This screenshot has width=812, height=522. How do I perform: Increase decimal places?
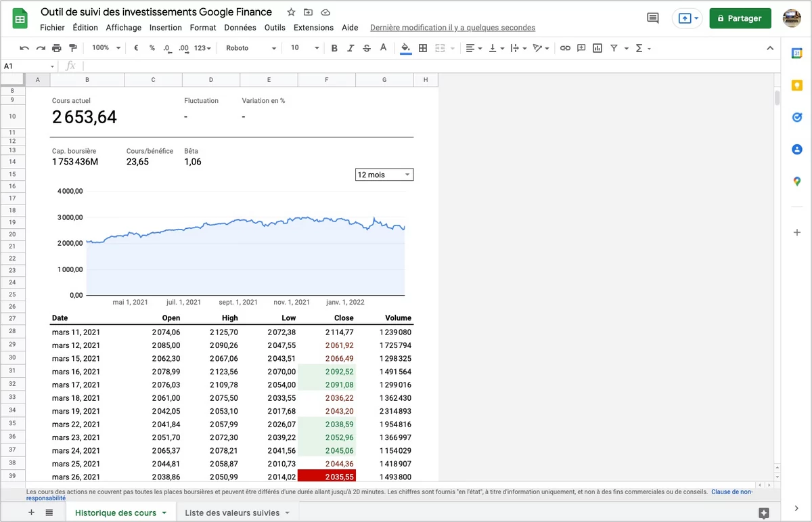[x=184, y=48]
